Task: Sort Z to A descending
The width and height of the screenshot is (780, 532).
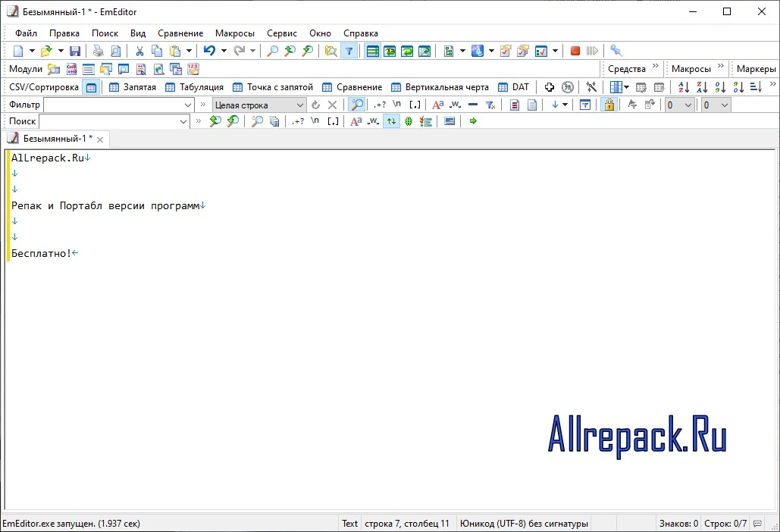Action: 702,87
